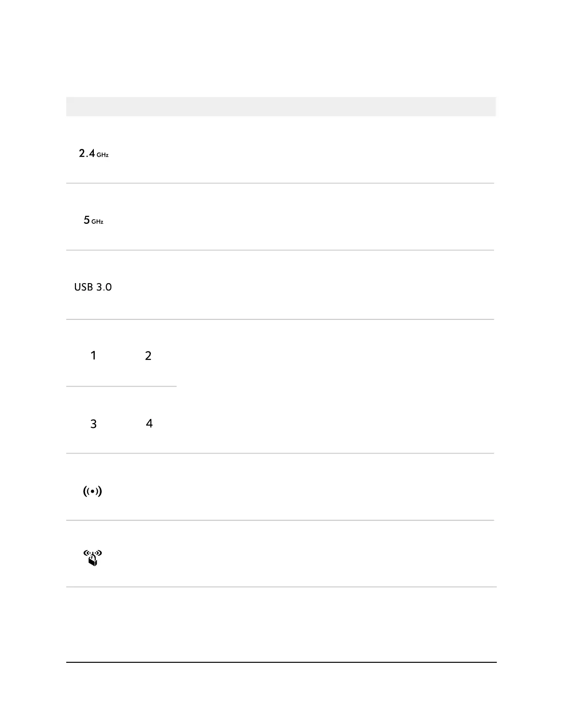Click the blank page area above the gray header
This screenshot has height=728, width=563.
click(x=281, y=48)
